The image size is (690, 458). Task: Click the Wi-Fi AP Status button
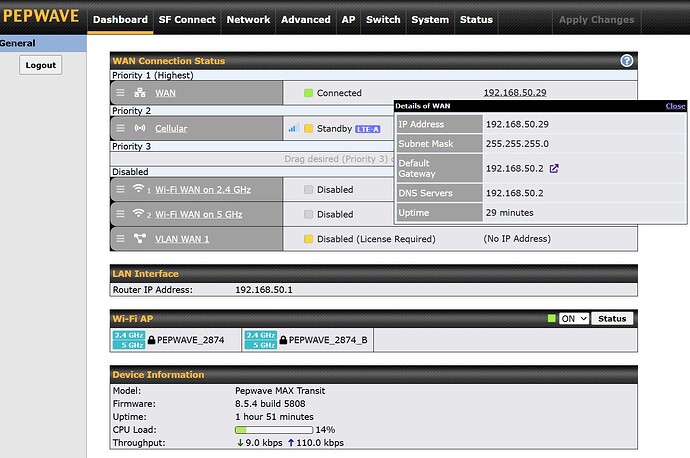point(612,319)
